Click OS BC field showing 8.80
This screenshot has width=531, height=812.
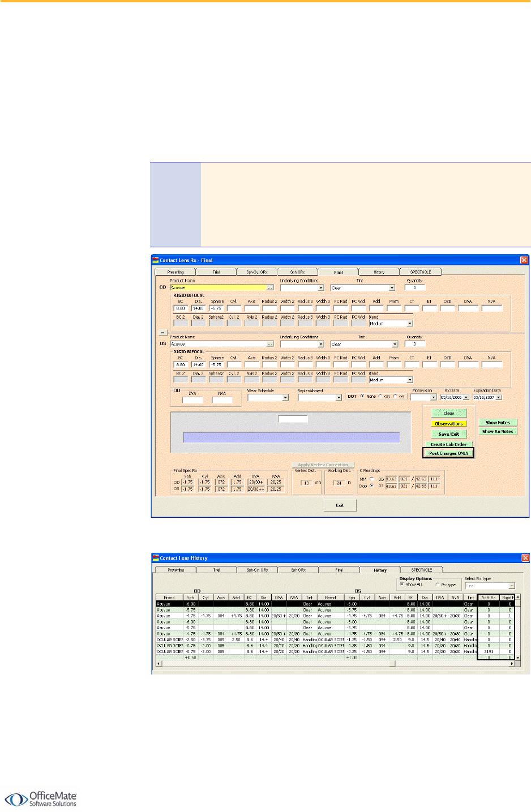pyautogui.click(x=181, y=365)
